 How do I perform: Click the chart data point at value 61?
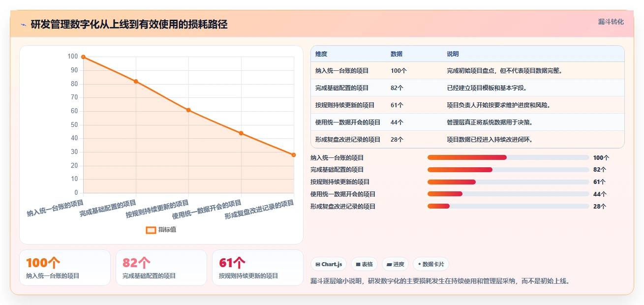coord(188,110)
